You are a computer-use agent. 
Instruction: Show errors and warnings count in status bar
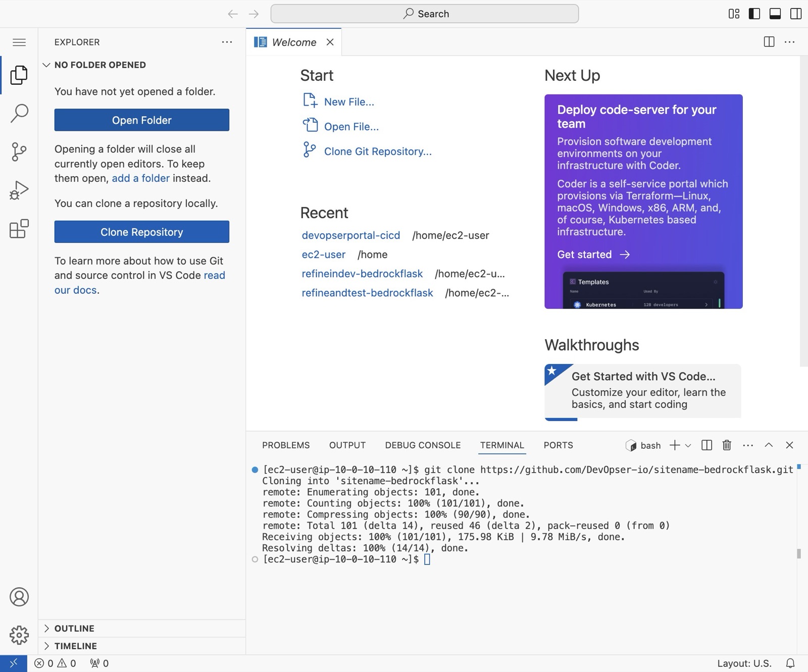pos(55,663)
